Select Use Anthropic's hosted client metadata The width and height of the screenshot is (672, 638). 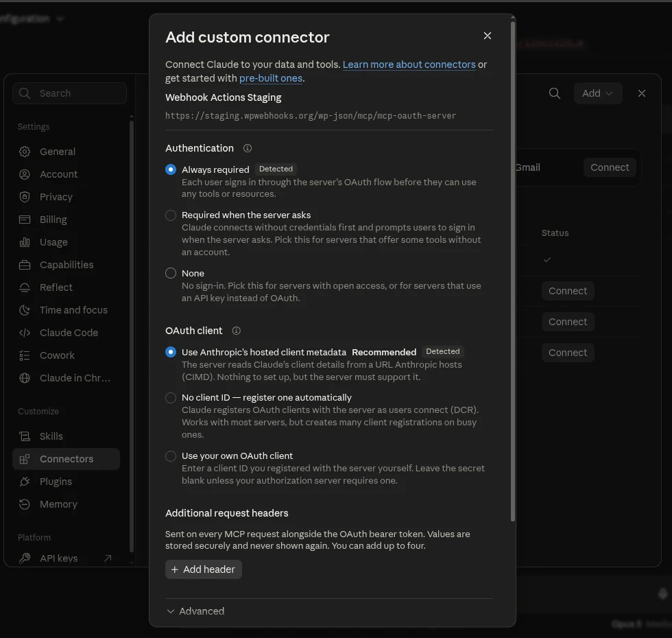(171, 353)
